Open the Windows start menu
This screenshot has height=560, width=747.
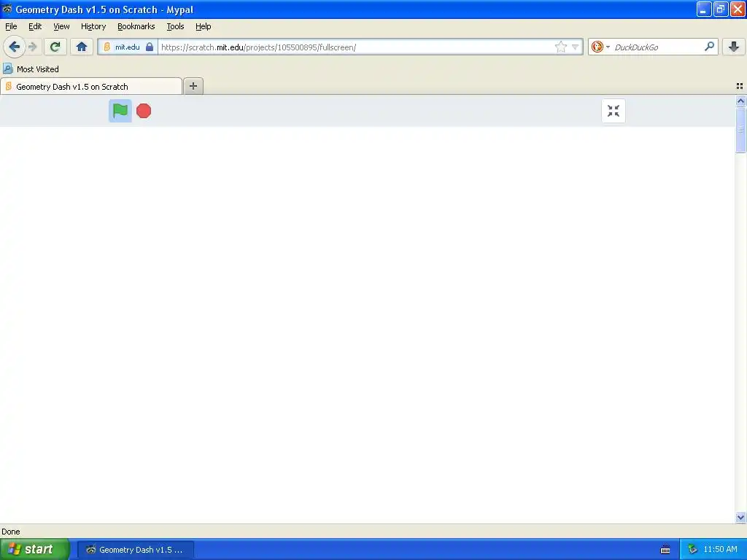coord(34,549)
